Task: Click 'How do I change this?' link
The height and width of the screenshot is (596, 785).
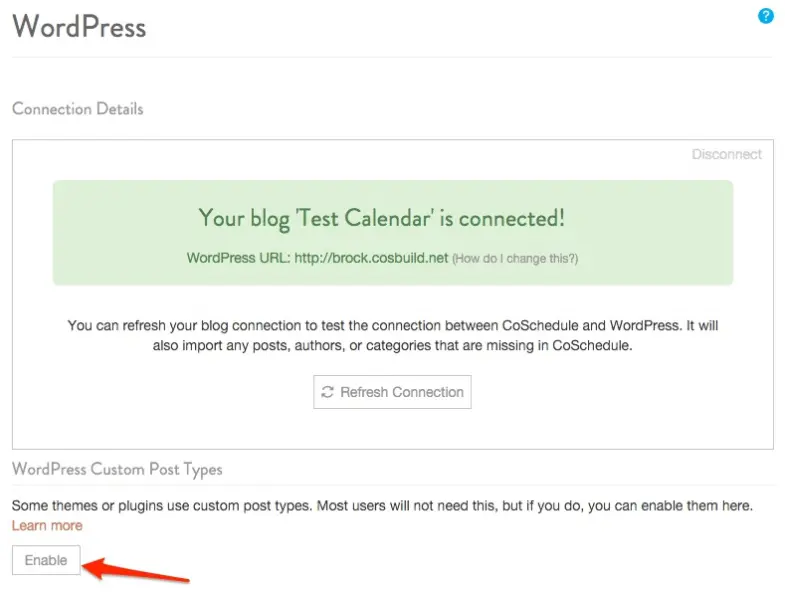Action: pos(515,259)
